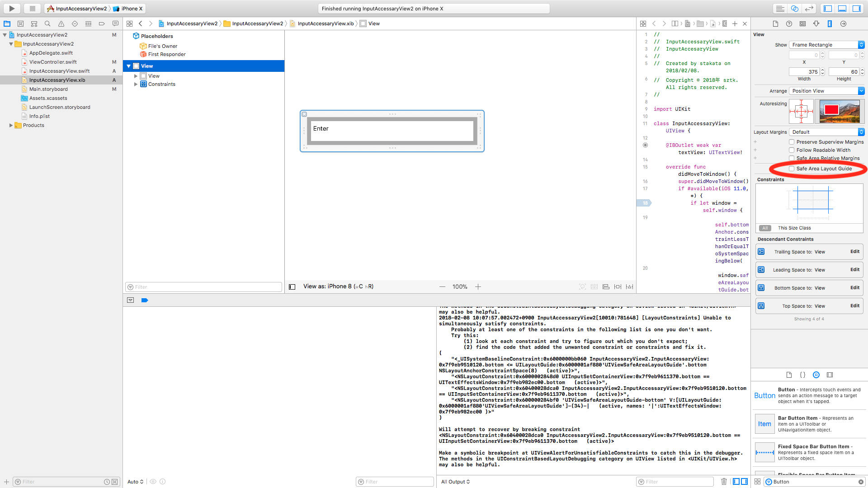
Task: Hide the document outline toggle icon
Action: pyautogui.click(x=292, y=286)
